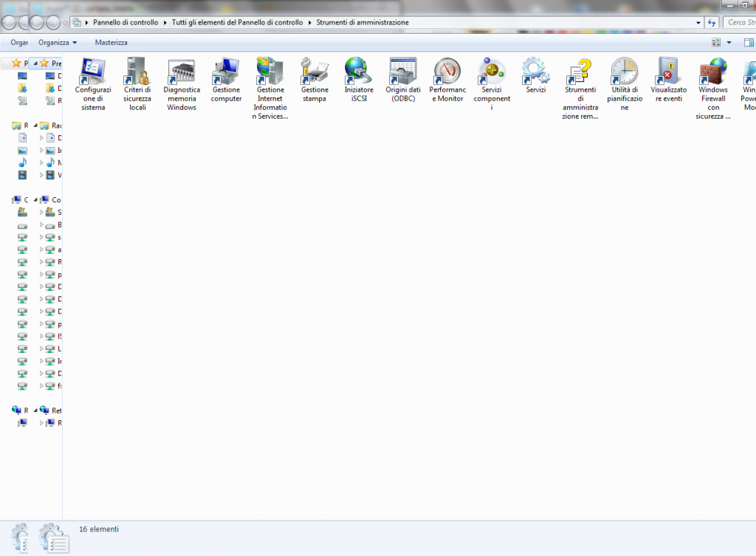Open Iniziatore iSCSI shortcut

(x=360, y=80)
